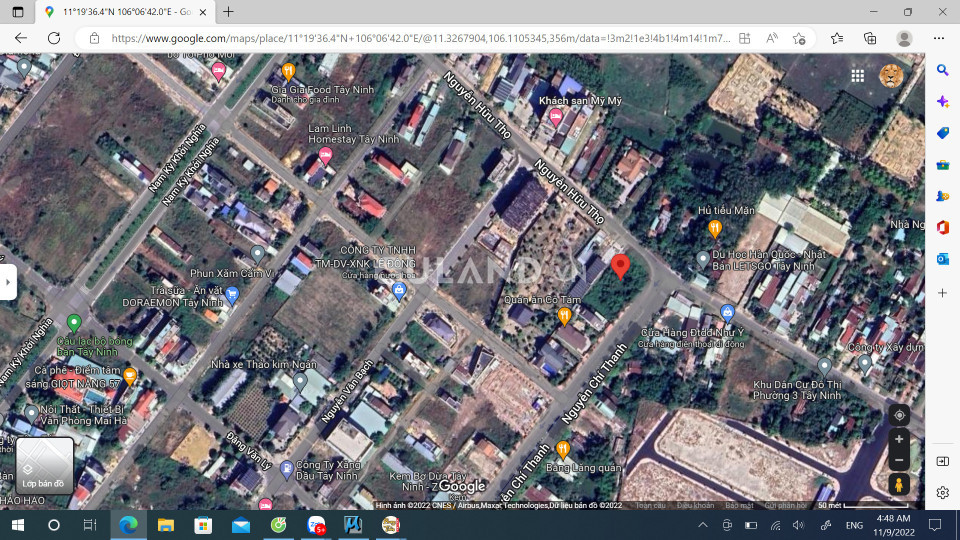
Task: Refresh the current page
Action: [x=54, y=38]
